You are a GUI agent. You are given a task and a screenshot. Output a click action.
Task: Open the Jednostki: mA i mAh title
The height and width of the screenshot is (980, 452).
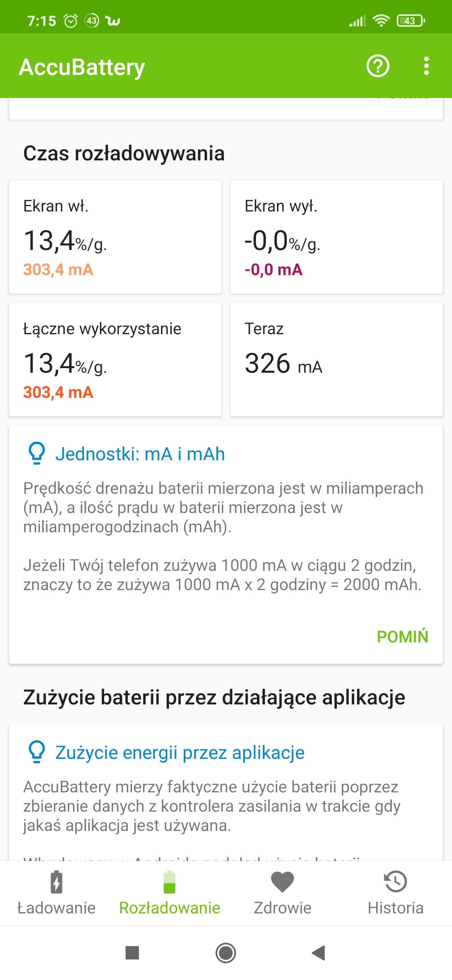coord(140,454)
